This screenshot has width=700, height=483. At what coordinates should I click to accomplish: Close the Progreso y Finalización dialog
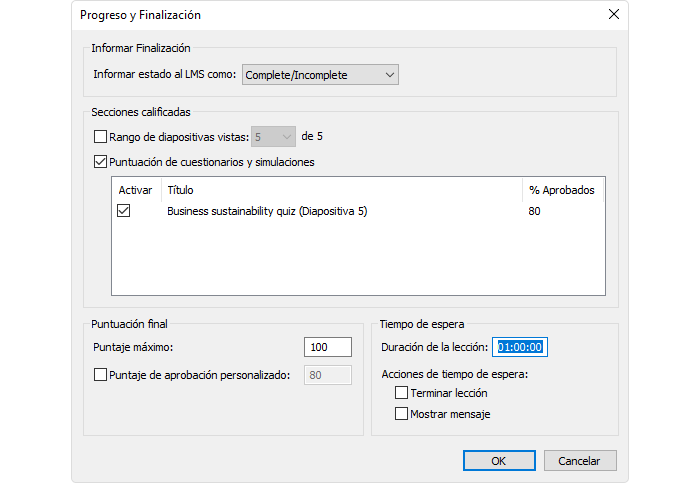coord(614,14)
